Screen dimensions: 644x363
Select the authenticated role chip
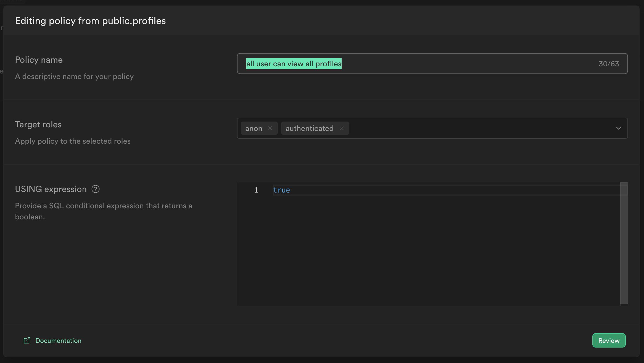point(309,128)
